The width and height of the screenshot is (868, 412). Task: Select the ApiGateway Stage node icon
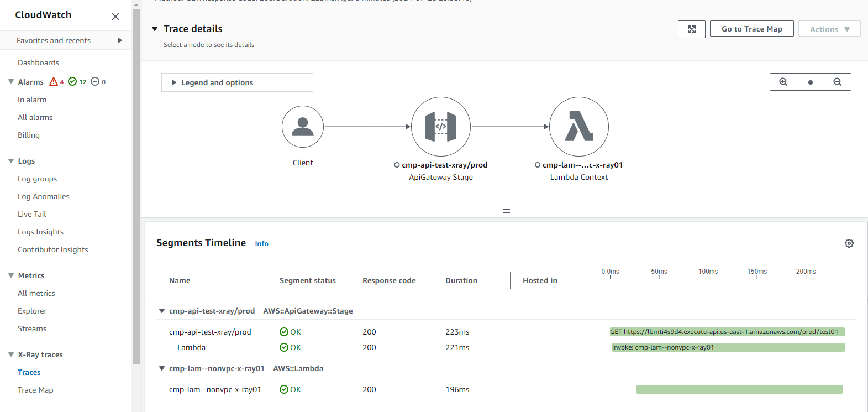441,127
